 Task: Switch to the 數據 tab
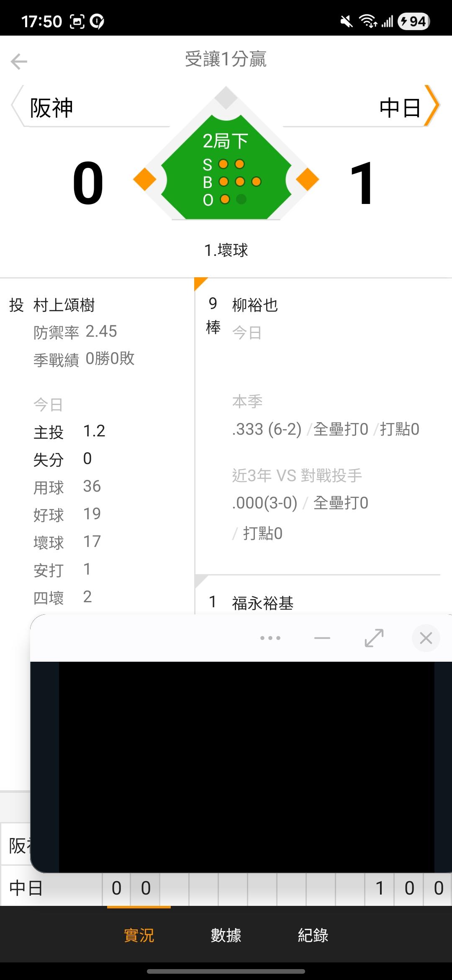point(226,935)
